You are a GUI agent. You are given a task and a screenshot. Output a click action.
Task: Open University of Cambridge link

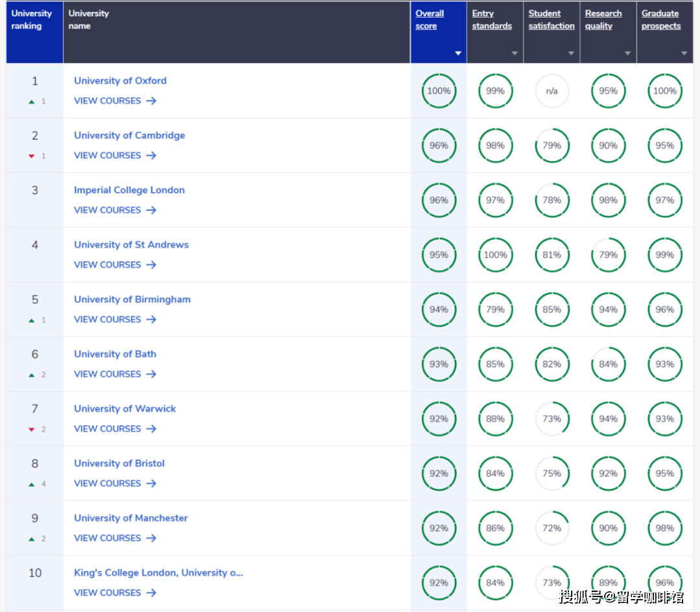coord(130,135)
